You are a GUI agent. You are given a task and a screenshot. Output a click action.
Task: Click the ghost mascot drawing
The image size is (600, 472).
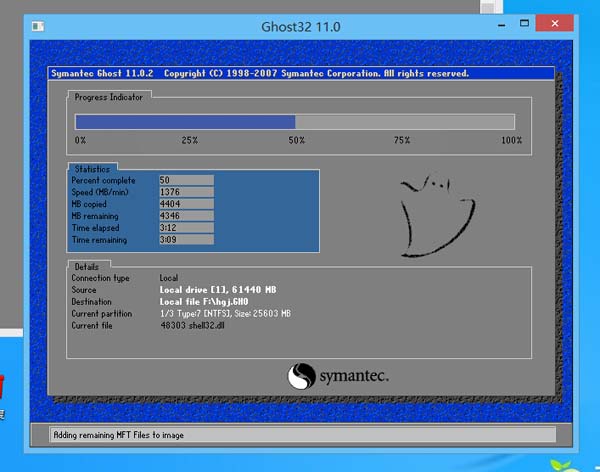tap(437, 216)
